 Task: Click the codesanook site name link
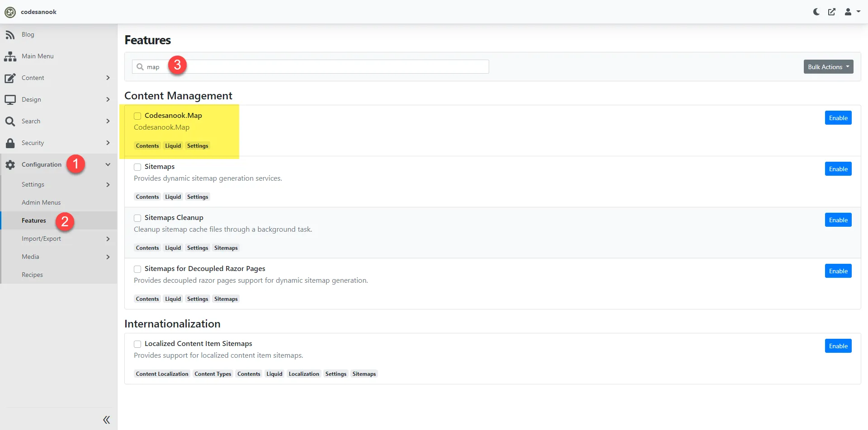pyautogui.click(x=38, y=12)
